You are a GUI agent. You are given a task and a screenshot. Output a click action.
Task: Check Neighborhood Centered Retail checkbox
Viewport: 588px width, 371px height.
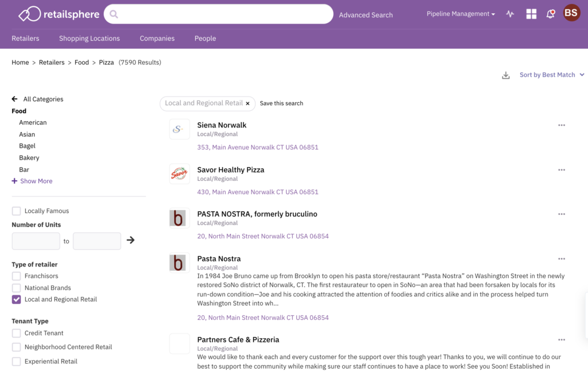pyautogui.click(x=16, y=347)
